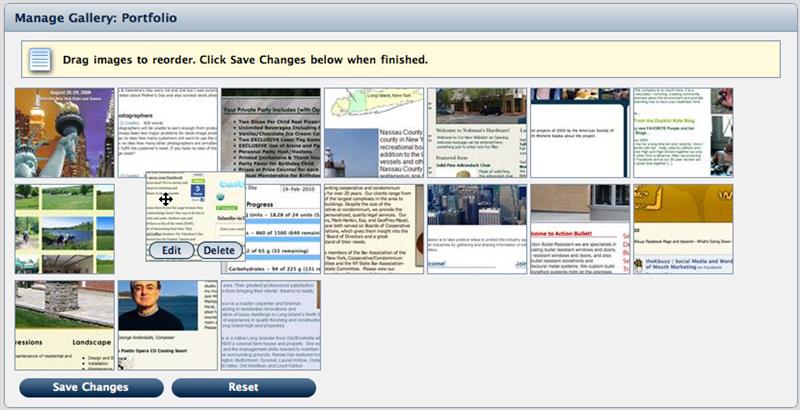Click the Reset button
This screenshot has width=800, height=410.
(x=244, y=388)
